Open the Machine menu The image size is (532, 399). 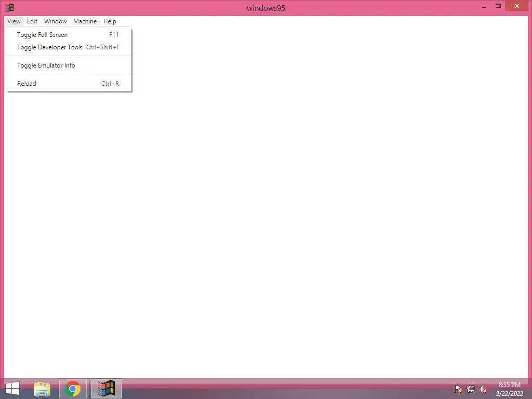(85, 21)
